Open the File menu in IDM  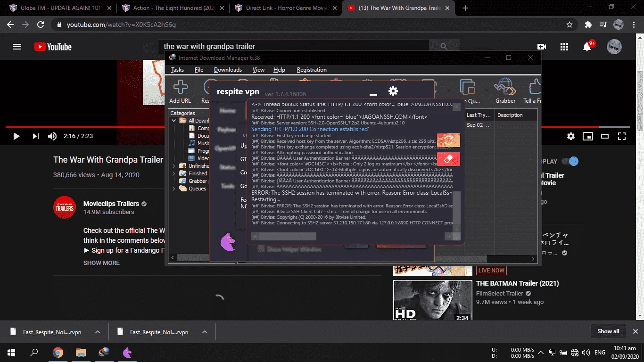[x=199, y=70]
